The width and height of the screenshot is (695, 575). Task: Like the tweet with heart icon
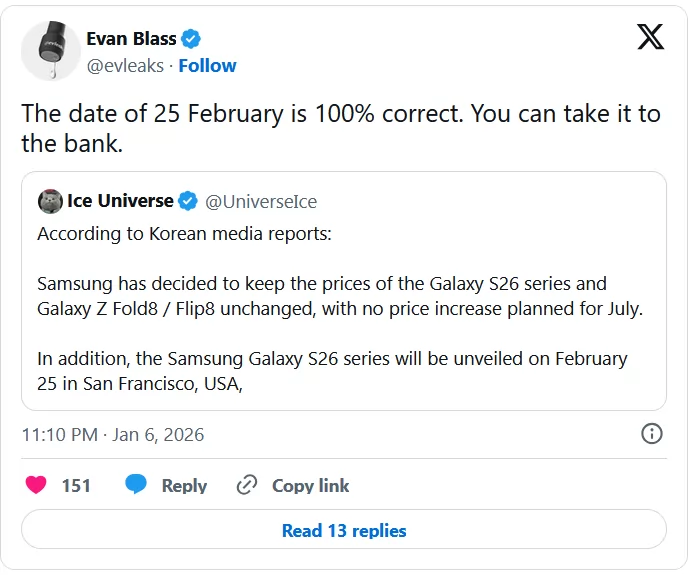pyautogui.click(x=36, y=485)
